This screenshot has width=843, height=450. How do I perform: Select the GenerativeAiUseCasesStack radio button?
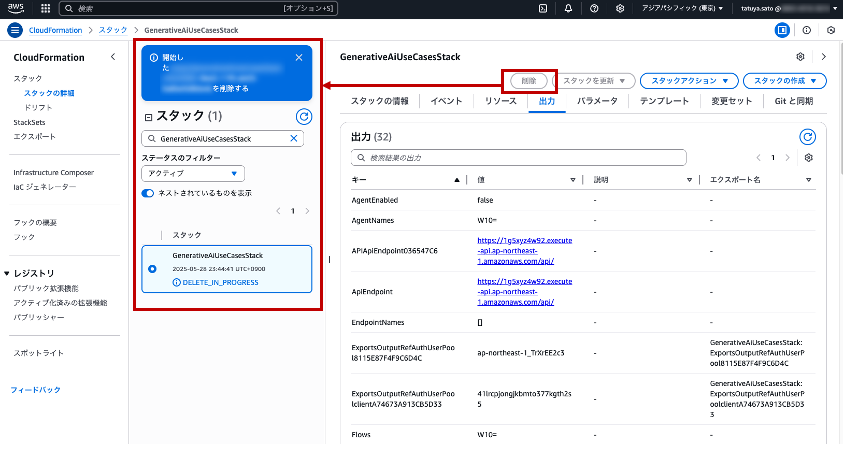[152, 269]
